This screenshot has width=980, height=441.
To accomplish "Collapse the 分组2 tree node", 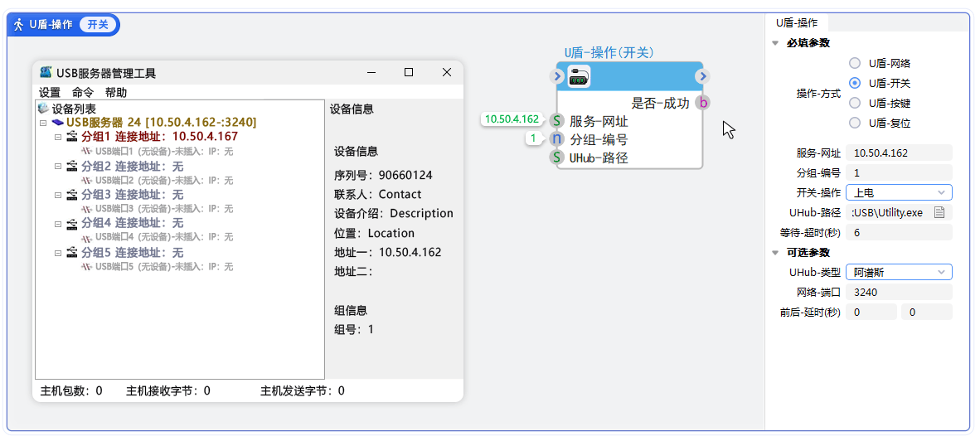I will (58, 166).
